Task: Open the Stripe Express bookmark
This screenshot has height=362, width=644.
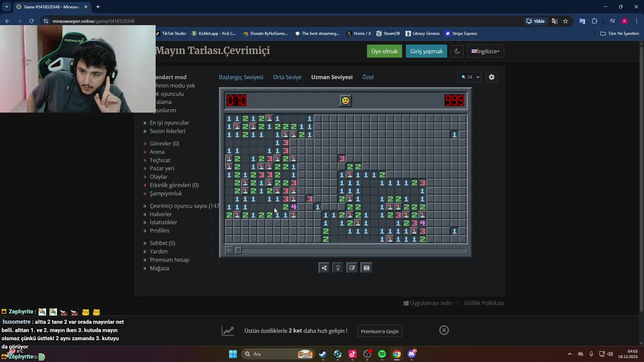Action: pos(461,34)
